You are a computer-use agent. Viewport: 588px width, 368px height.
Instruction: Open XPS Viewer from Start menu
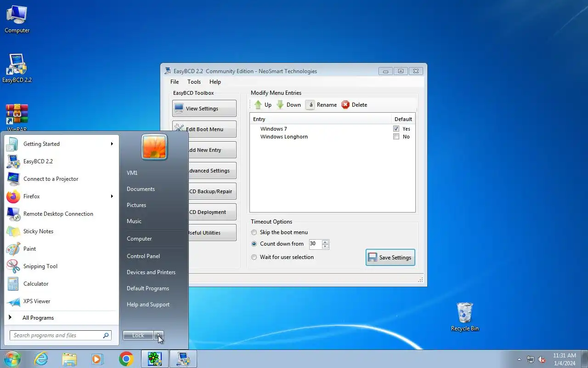(61, 301)
